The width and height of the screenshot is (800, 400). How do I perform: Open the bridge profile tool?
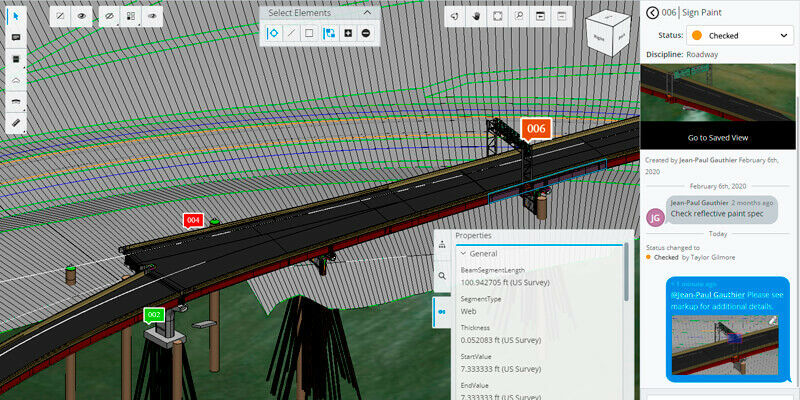[x=16, y=102]
